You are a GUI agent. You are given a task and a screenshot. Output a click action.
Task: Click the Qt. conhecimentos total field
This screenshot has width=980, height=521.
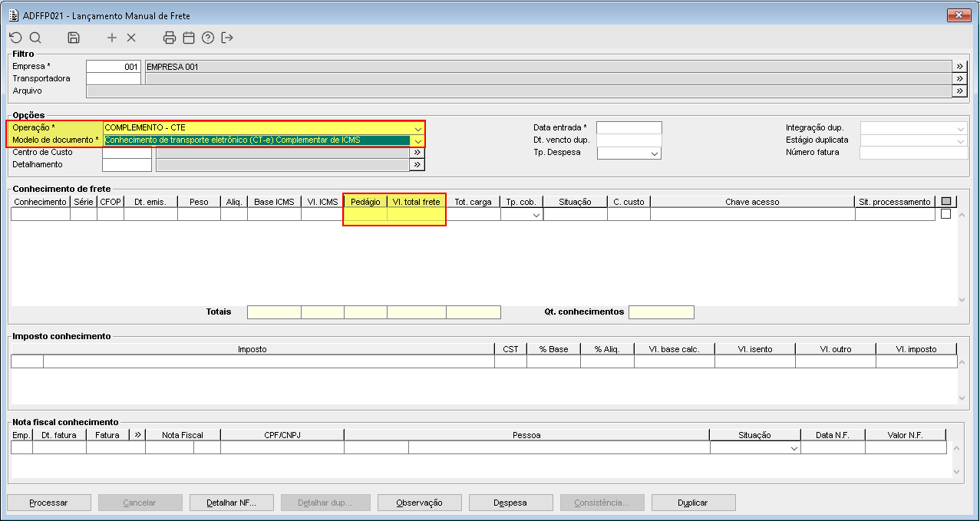(662, 312)
